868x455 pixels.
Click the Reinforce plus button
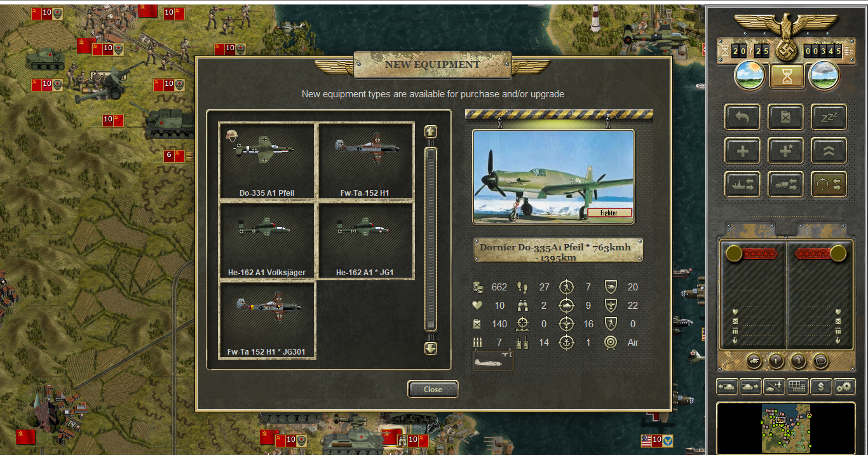(x=742, y=151)
